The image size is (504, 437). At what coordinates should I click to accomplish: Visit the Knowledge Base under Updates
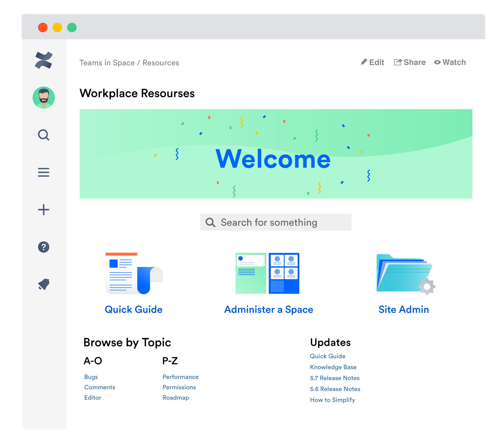point(333,367)
